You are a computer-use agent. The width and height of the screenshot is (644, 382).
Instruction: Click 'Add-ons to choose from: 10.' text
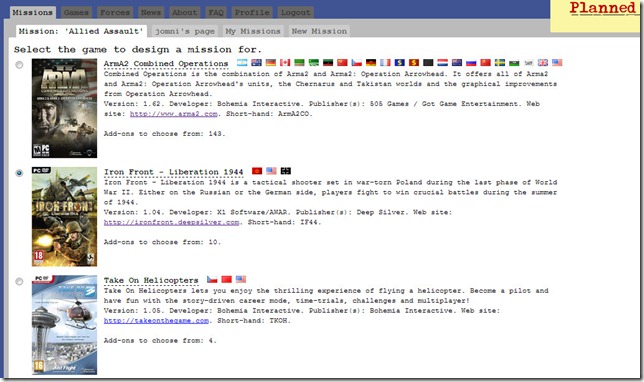(x=162, y=242)
